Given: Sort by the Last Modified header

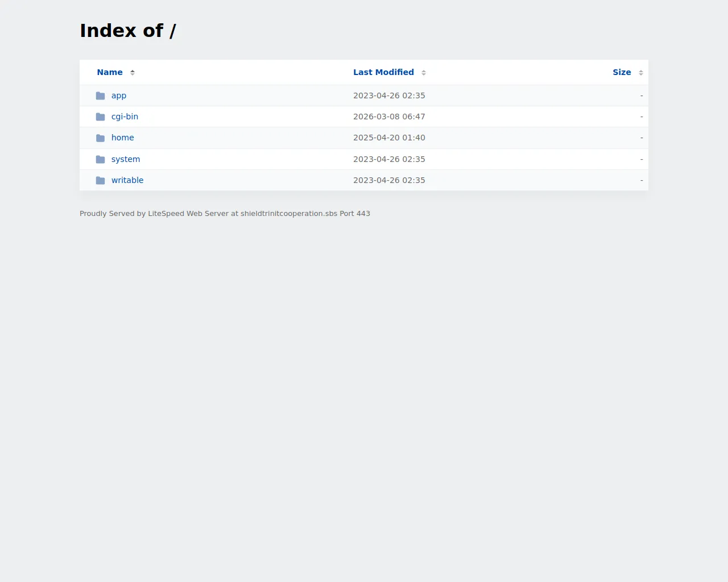Looking at the screenshot, I should [x=383, y=72].
